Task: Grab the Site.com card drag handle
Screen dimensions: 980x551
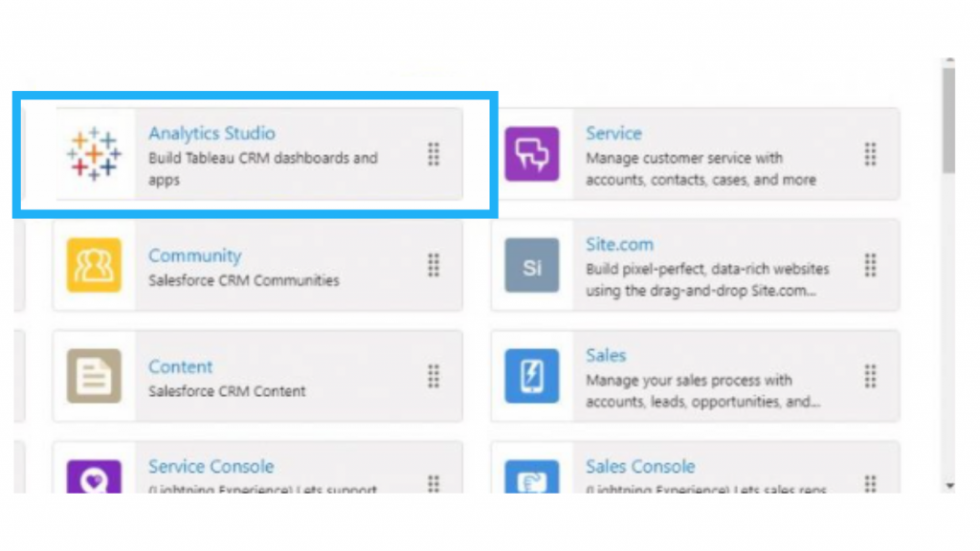Action: (870, 265)
